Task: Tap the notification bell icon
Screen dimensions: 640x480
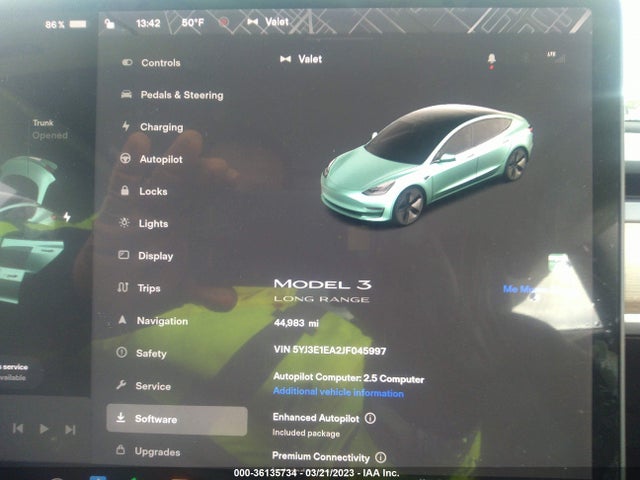Action: pos(492,60)
